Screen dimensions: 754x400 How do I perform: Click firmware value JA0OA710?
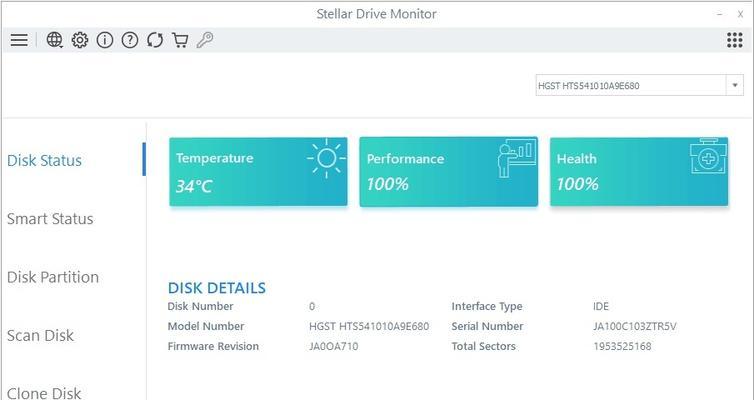334,346
